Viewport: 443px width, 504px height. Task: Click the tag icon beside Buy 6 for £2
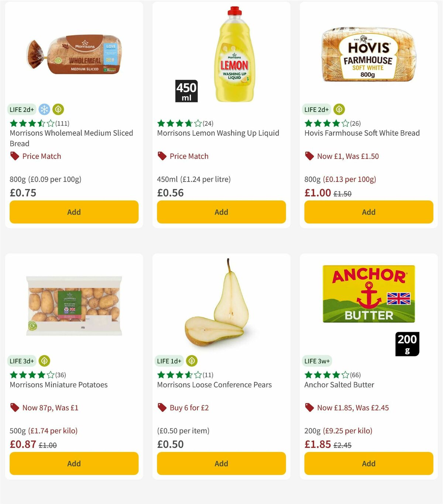pyautogui.click(x=162, y=407)
